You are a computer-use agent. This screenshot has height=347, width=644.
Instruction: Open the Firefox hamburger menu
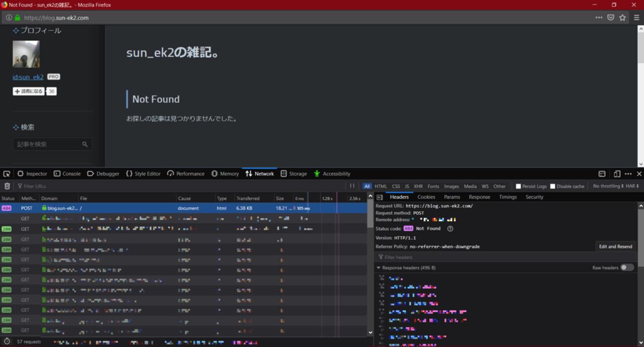(637, 17)
